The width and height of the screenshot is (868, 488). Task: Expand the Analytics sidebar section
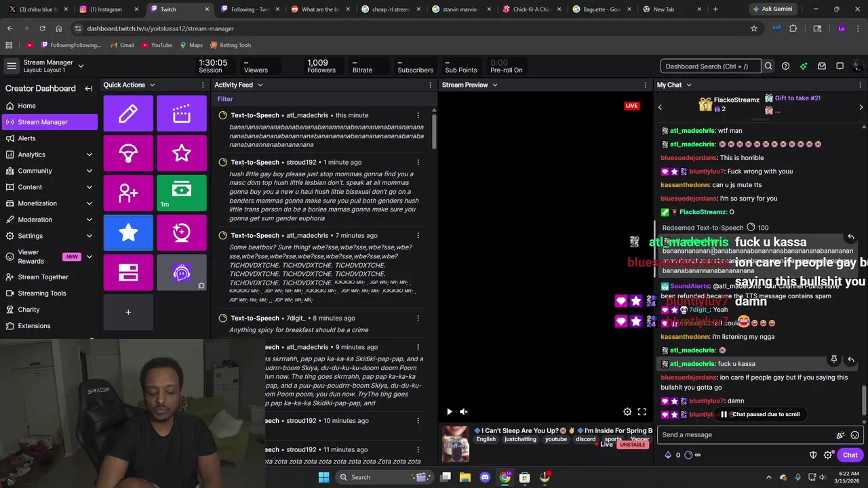tap(89, 155)
